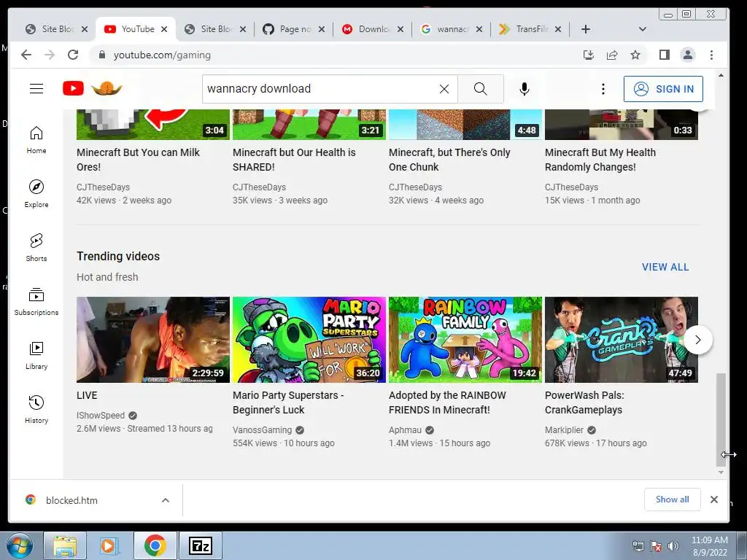Switch to GitHub Page not found tab
Image resolution: width=747 pixels, height=560 pixels.
pos(294,29)
